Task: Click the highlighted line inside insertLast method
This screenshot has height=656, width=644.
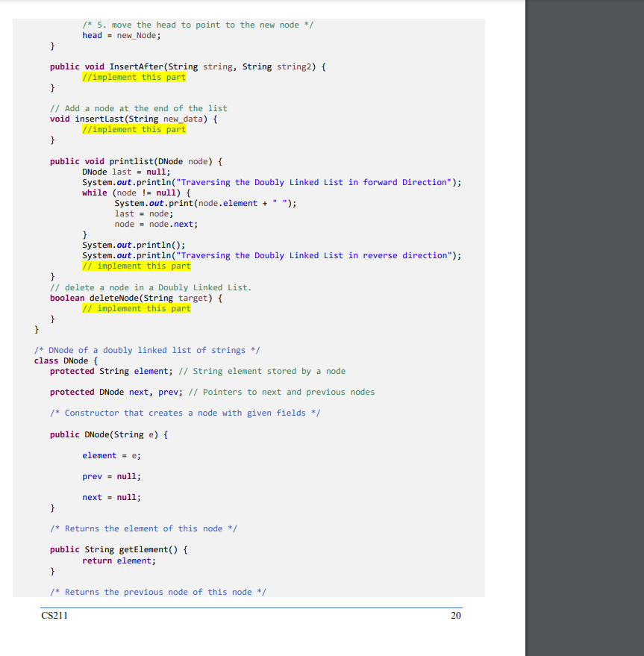Action: 134,129
